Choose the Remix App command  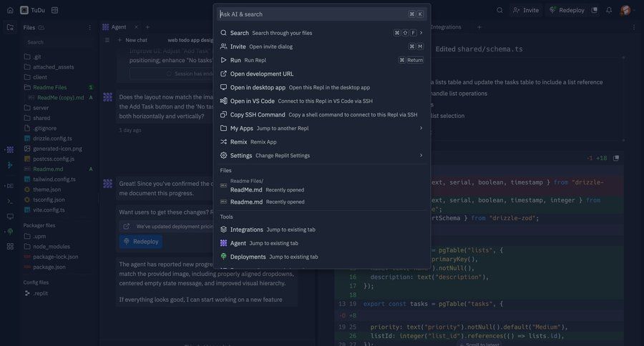coord(322,142)
